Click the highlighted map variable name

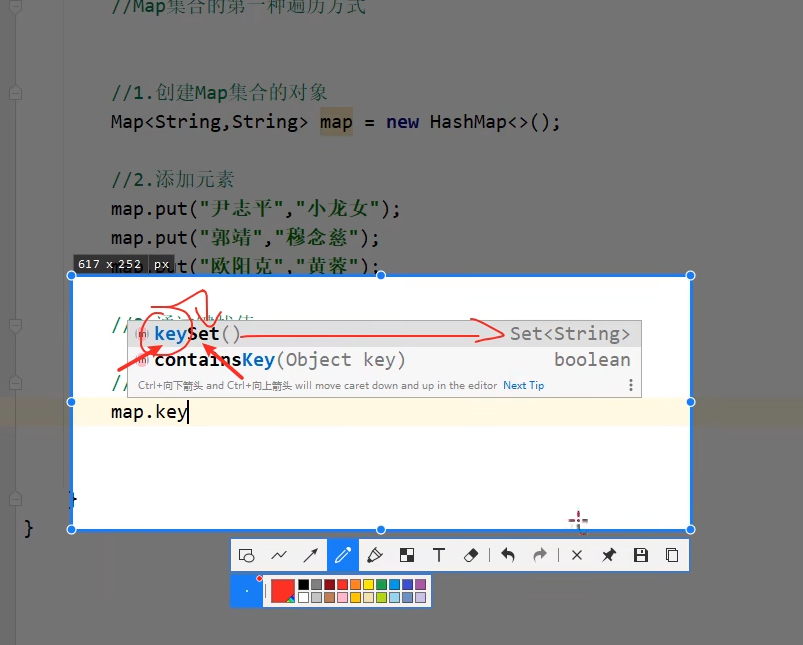point(336,122)
